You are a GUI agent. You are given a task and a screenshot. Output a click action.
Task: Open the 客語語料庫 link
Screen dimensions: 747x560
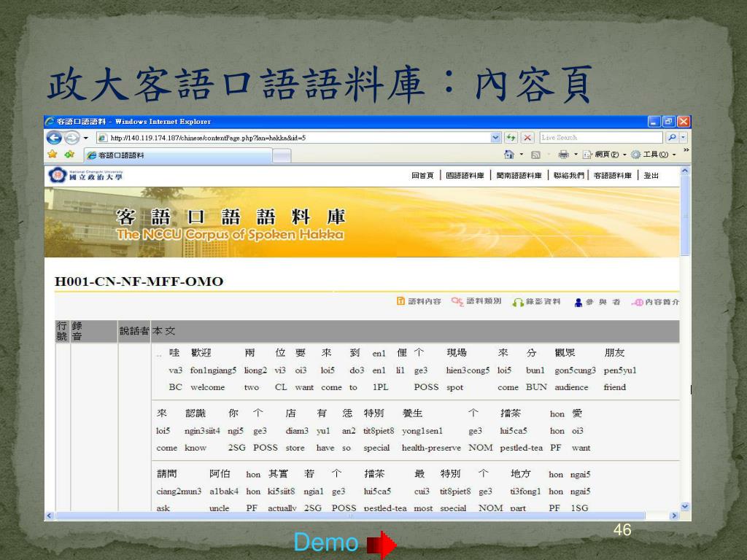[x=613, y=176]
